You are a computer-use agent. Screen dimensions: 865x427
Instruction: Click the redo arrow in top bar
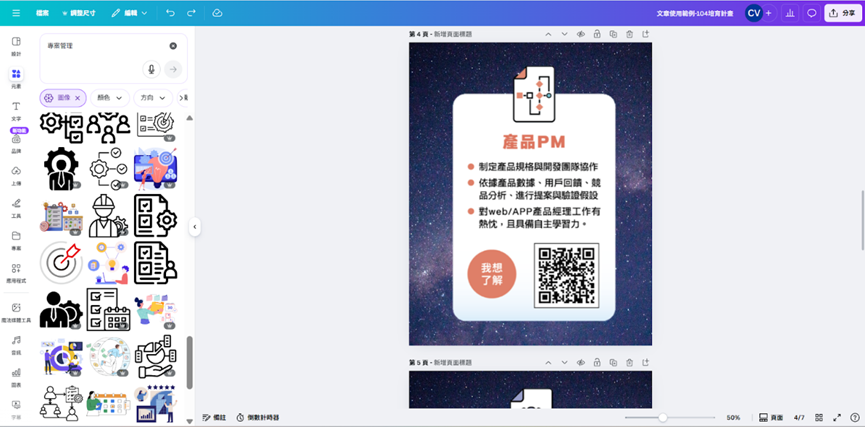[x=191, y=13]
